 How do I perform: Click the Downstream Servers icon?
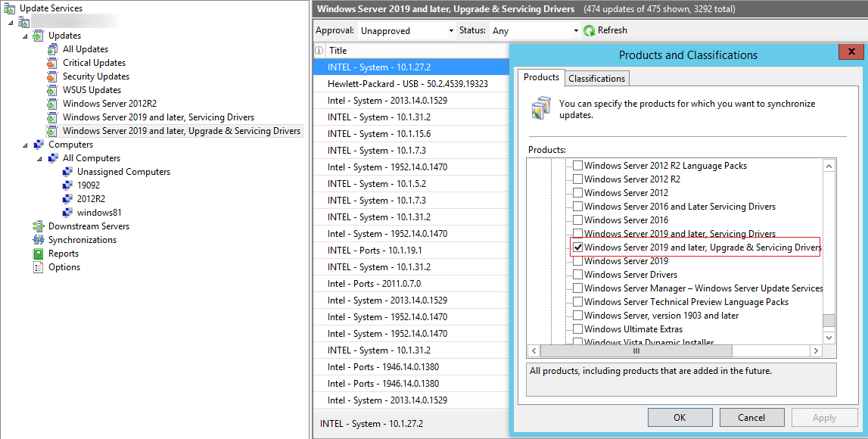point(38,226)
